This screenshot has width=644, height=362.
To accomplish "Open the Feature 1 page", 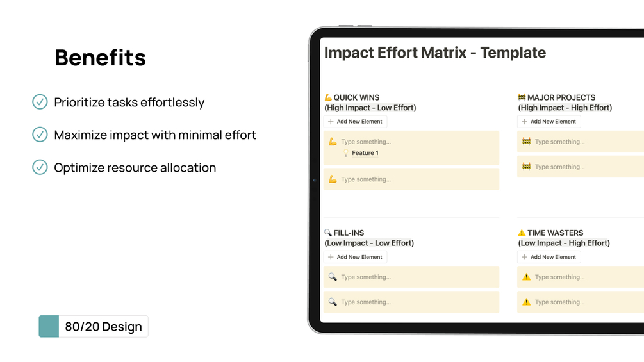I will (365, 153).
